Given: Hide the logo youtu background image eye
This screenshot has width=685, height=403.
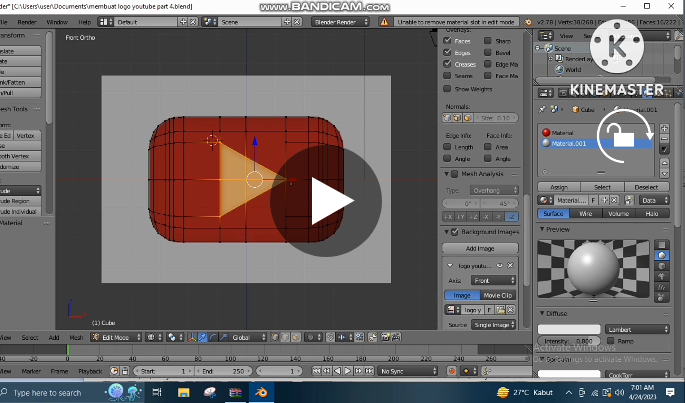Looking at the screenshot, I should click(x=500, y=265).
